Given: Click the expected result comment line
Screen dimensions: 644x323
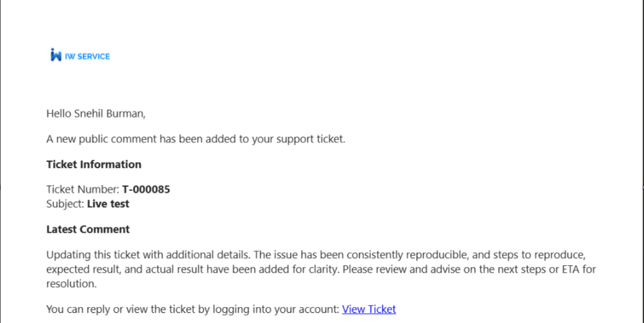Looking at the screenshot, I should tap(321, 269).
